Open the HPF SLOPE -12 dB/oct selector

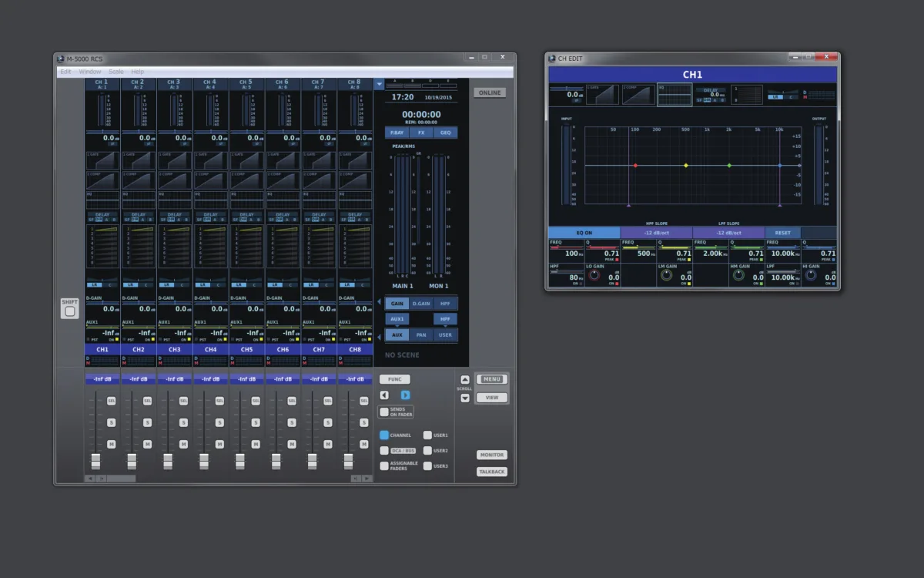[657, 233]
